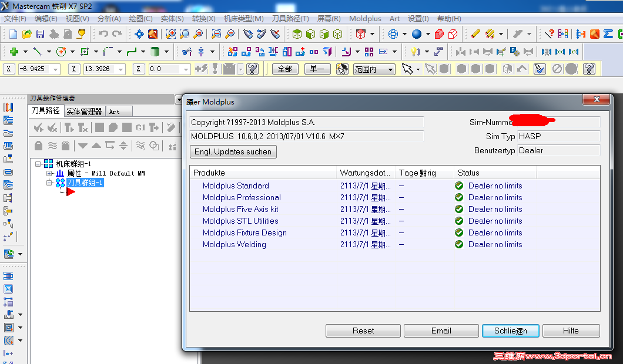Open the 文件(F) menu
Image resolution: width=623 pixels, height=364 pixels.
click(x=15, y=19)
